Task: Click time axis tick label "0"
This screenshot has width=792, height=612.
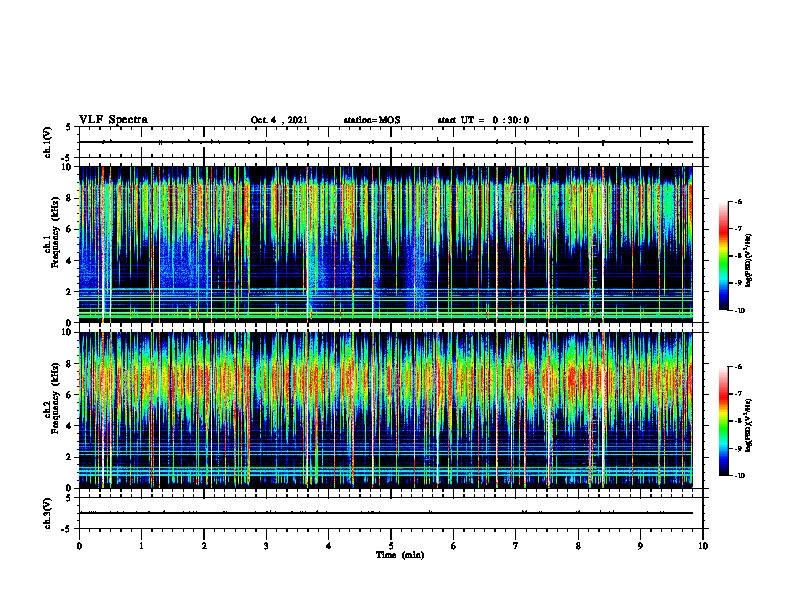Action: [x=79, y=546]
